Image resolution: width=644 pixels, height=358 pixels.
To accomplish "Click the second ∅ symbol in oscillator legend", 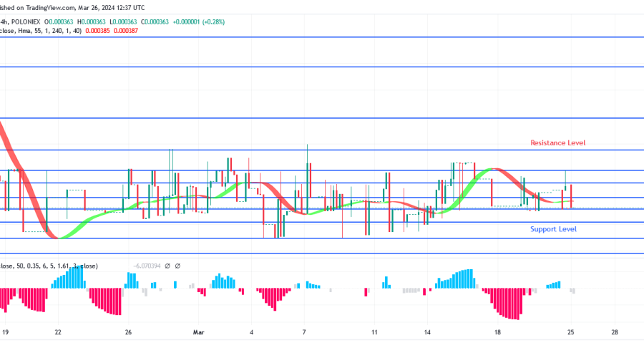I will [x=177, y=266].
